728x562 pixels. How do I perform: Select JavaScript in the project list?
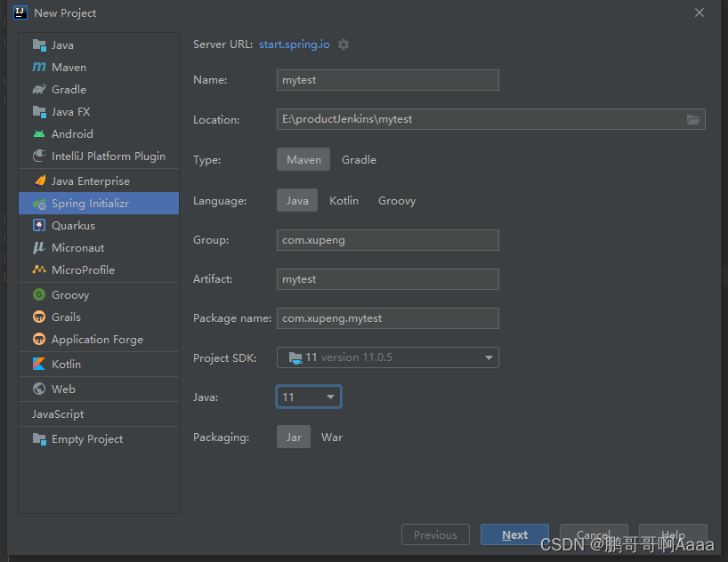(x=99, y=414)
